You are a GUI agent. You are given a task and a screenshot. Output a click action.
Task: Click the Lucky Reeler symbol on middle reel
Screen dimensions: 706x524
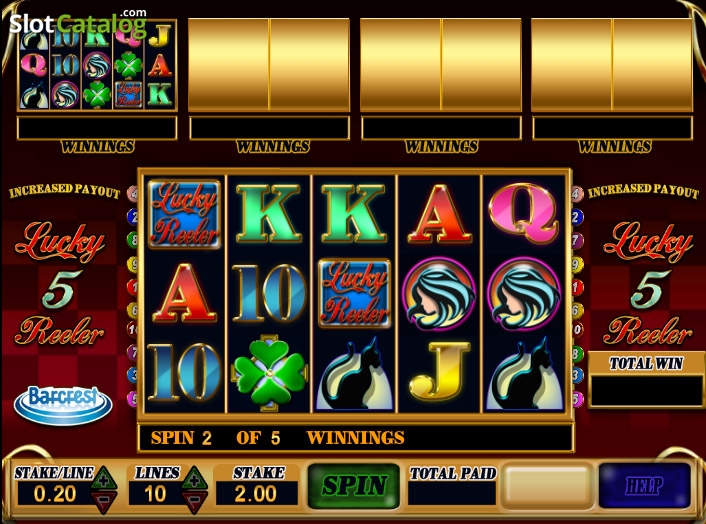354,293
